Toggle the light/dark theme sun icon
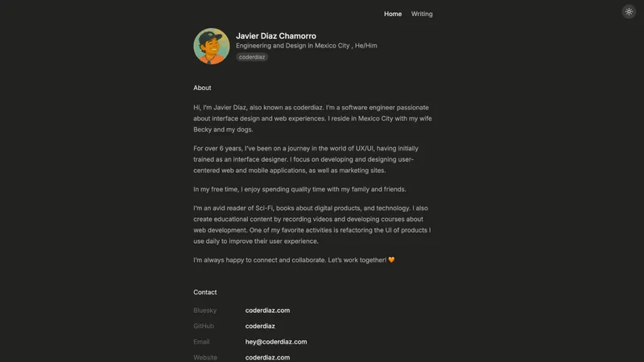Image resolution: width=644 pixels, height=362 pixels. [x=629, y=11]
